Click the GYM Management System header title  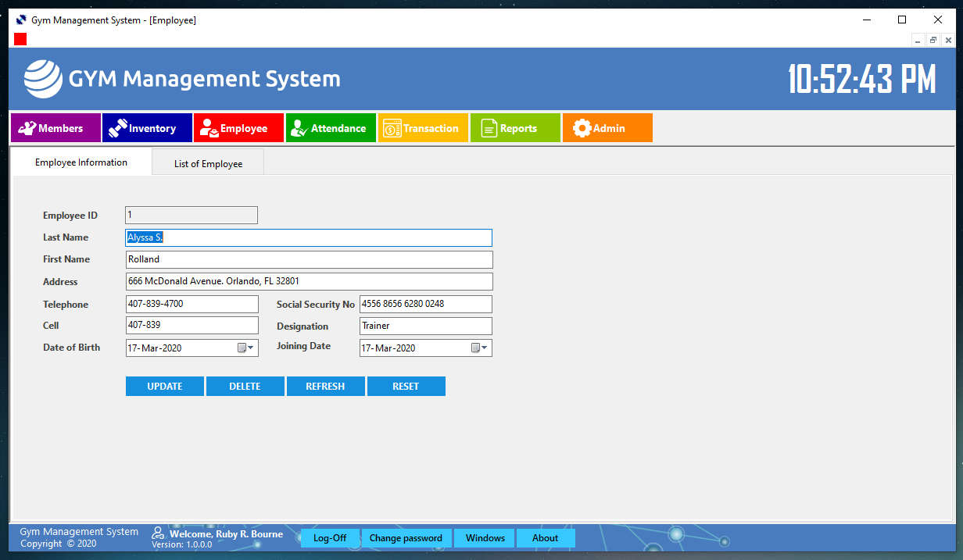(205, 79)
